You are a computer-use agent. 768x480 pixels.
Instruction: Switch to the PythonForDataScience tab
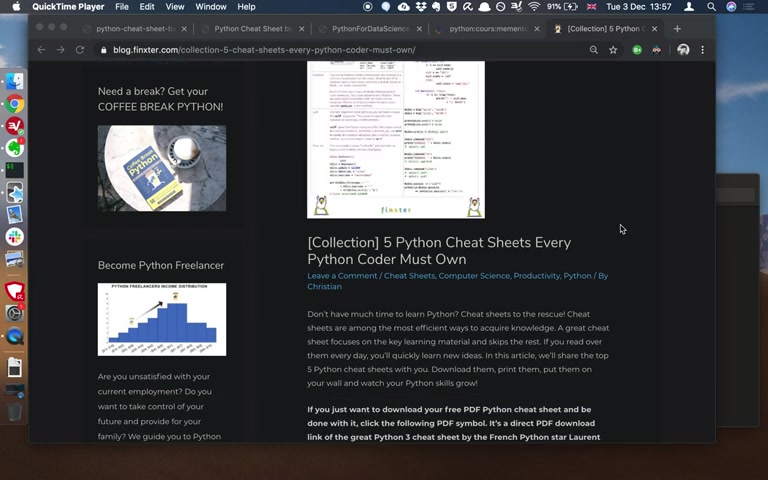pyautogui.click(x=370, y=28)
